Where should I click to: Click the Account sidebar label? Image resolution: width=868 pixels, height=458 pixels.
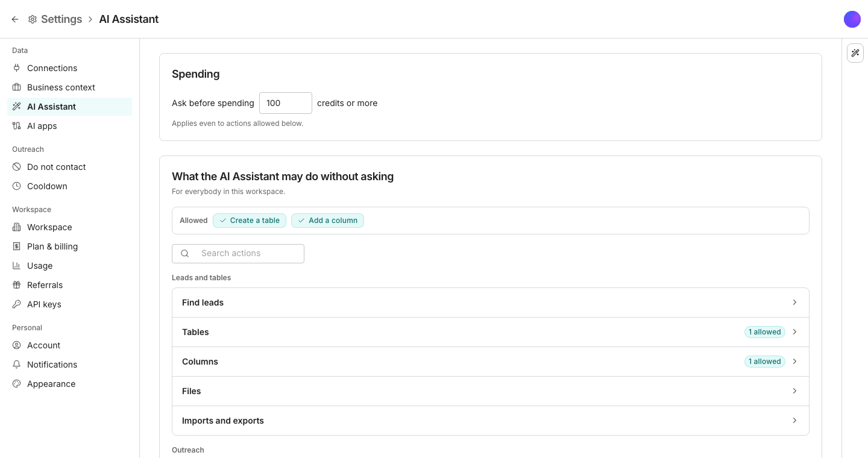tap(44, 345)
